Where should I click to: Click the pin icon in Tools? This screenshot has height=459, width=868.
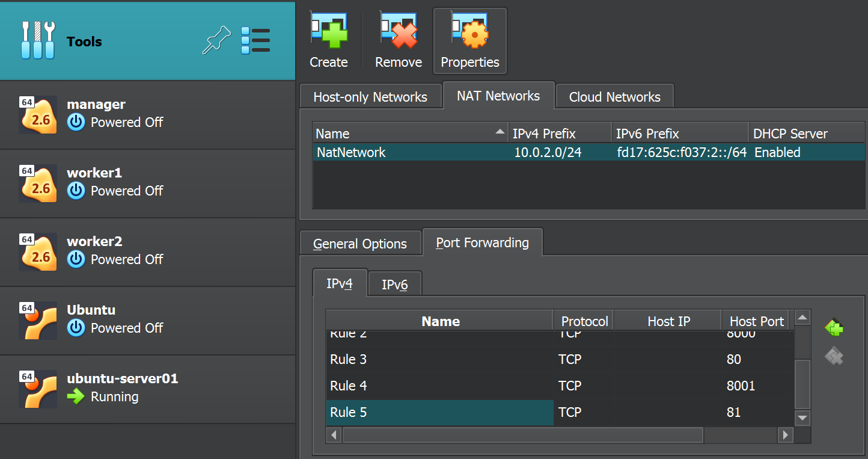coord(216,40)
